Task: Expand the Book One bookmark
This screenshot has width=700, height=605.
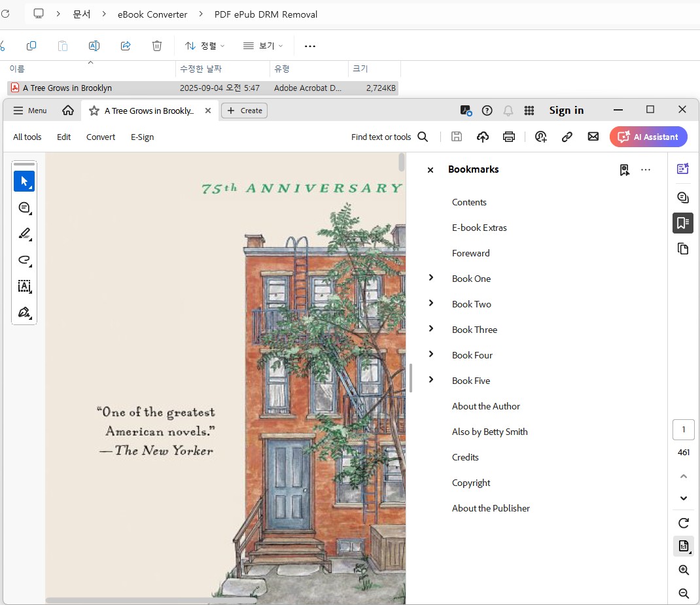Action: (431, 277)
